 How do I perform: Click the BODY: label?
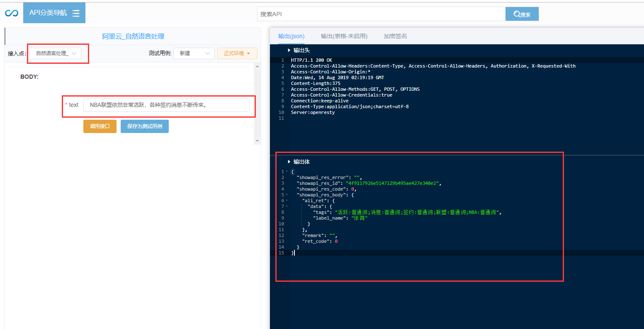[29, 77]
